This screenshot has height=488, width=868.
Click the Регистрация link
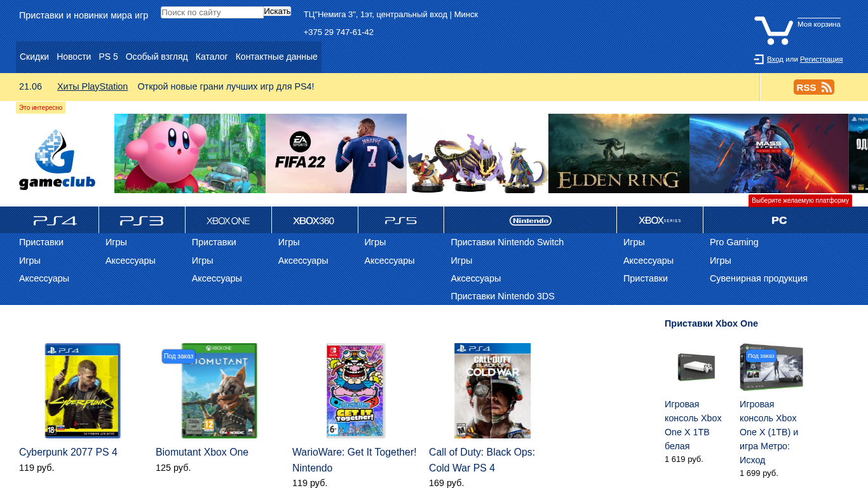click(821, 59)
